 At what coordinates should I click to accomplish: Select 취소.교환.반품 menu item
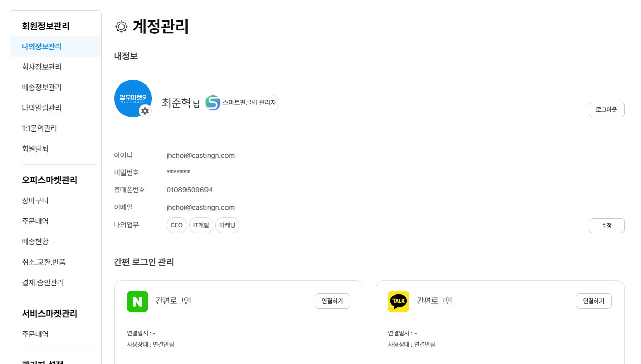coord(44,262)
